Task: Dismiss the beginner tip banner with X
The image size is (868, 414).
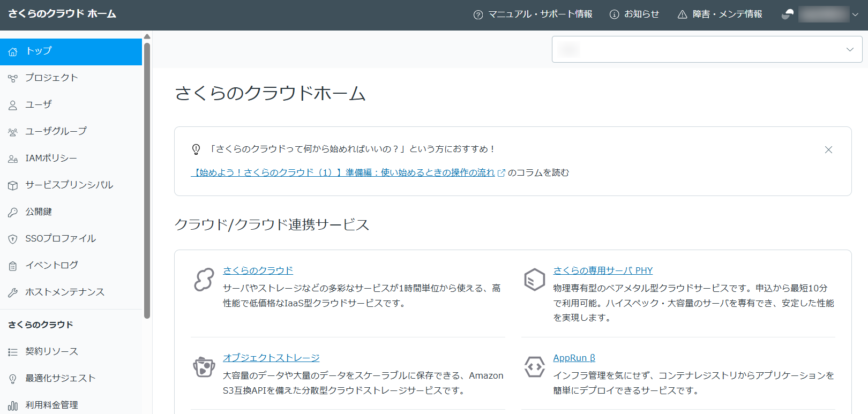Action: pos(828,150)
